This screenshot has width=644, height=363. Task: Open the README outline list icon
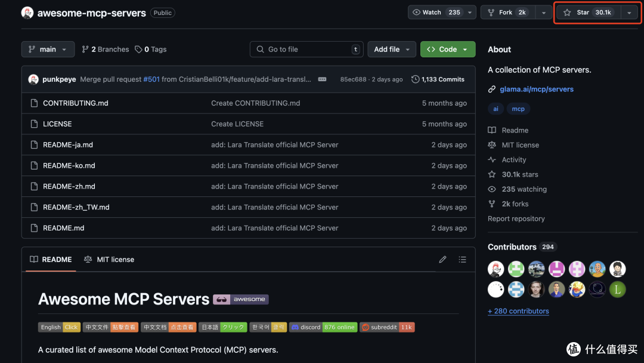point(463,259)
